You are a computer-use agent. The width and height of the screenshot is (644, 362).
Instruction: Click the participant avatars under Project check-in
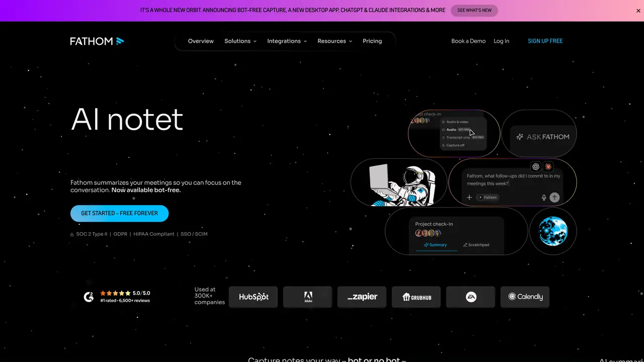[x=428, y=233]
